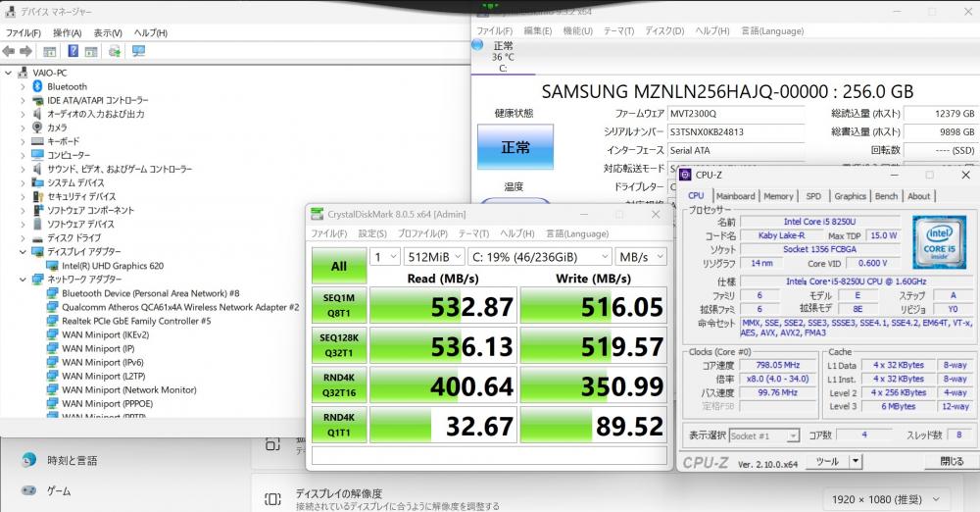Select the Bluetooth device category icon
The height and width of the screenshot is (512, 980).
coord(37,86)
